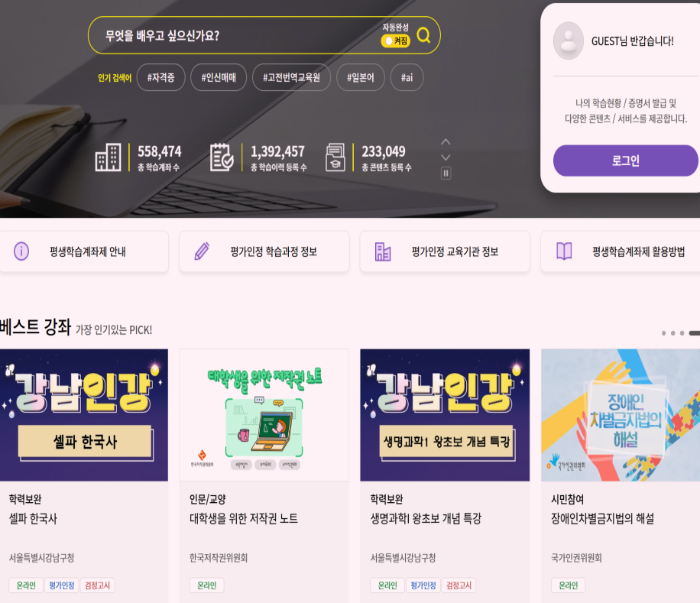Image resolution: width=700 pixels, height=603 pixels.
Task: Open 평가인정 교육기관 정보 building icon
Action: click(383, 251)
